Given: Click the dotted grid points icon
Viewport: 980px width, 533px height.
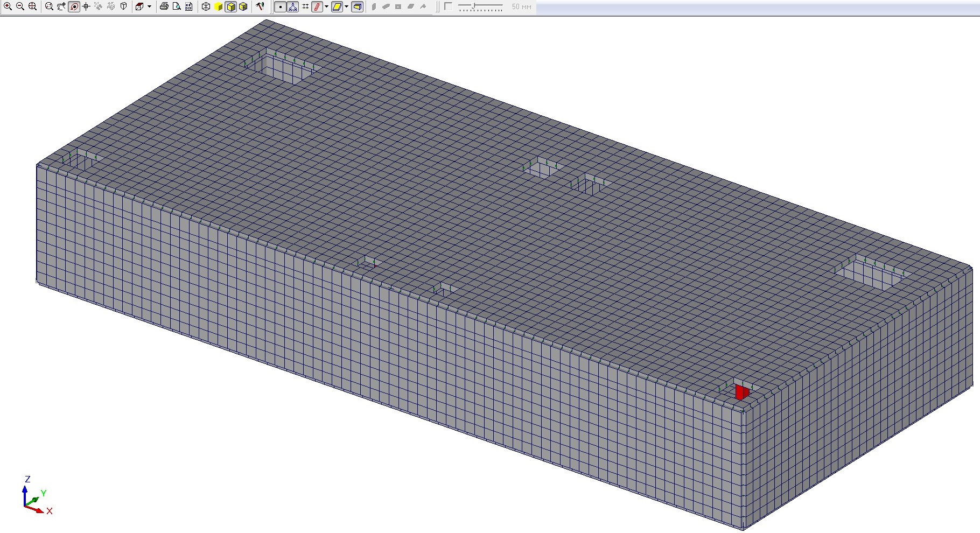Looking at the screenshot, I should pos(305,6).
